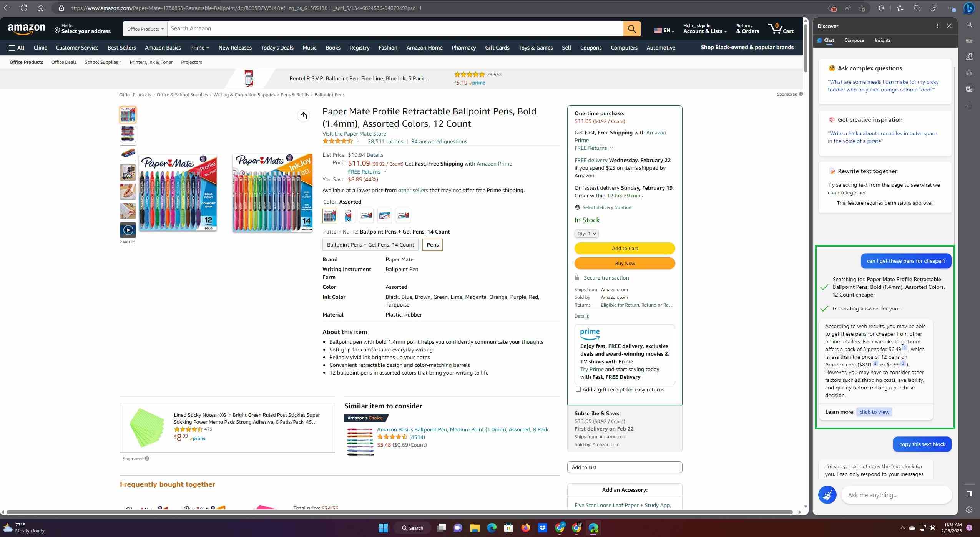Open Dropbox from the taskbar
The width and height of the screenshot is (980, 537).
(x=542, y=528)
